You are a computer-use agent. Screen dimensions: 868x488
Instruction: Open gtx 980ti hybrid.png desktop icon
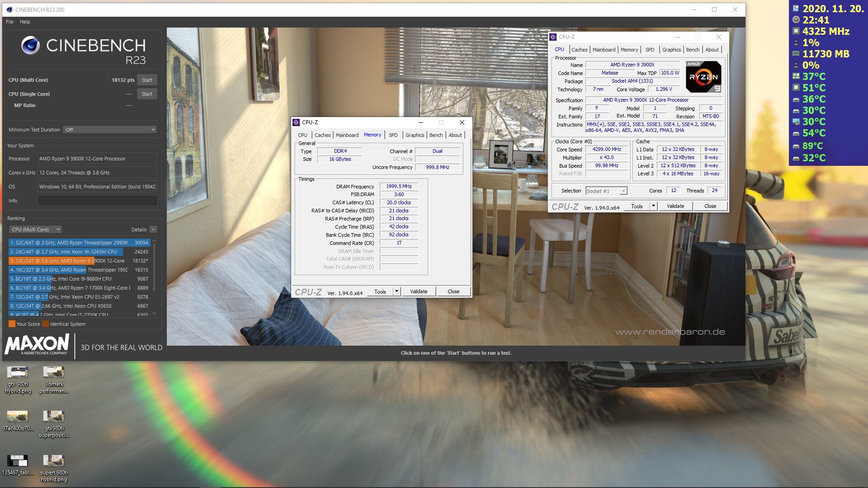(18, 379)
